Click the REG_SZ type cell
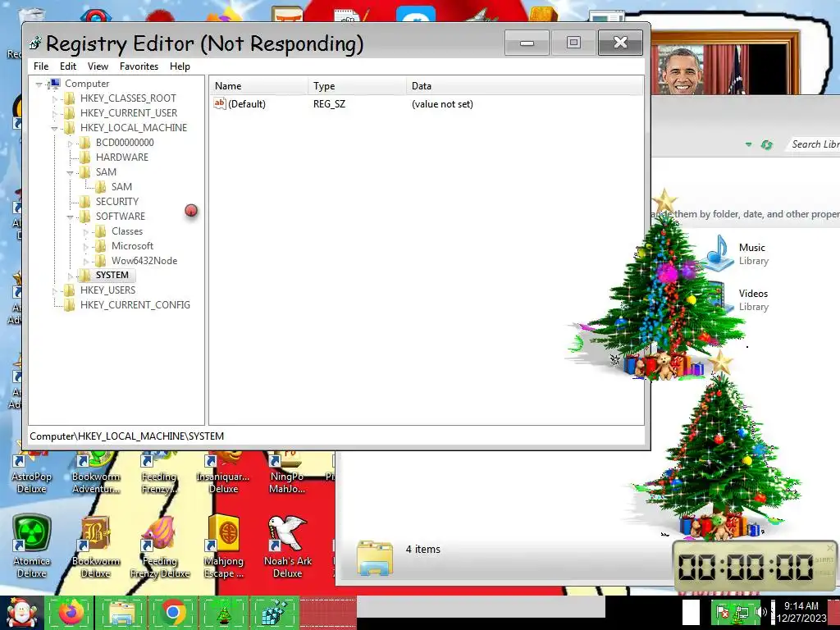The image size is (840, 630). [330, 104]
